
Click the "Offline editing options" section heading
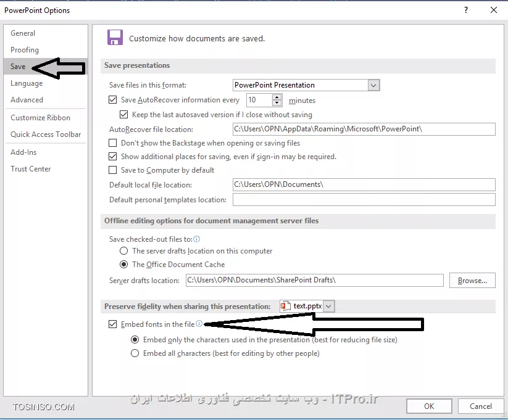pyautogui.click(x=211, y=221)
